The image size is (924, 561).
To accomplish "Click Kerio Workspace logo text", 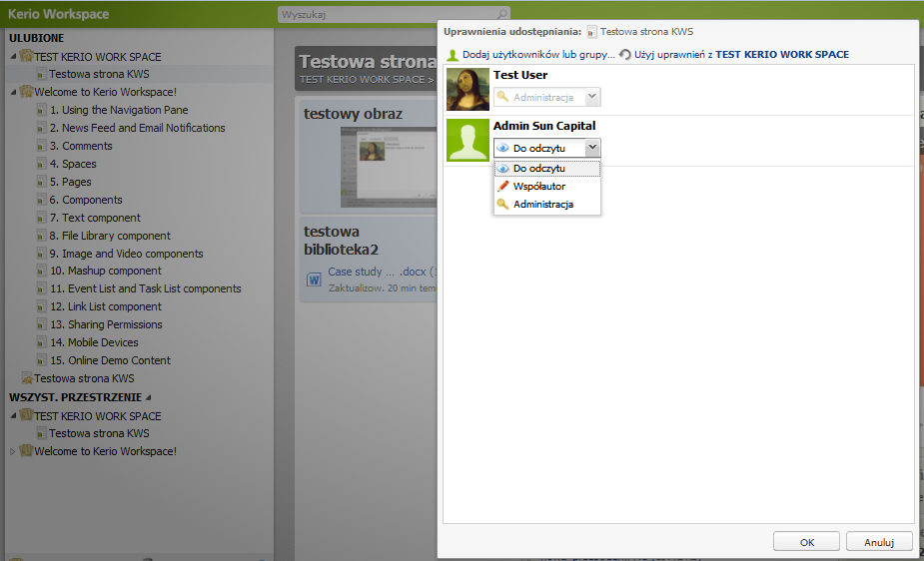I will 58,14.
